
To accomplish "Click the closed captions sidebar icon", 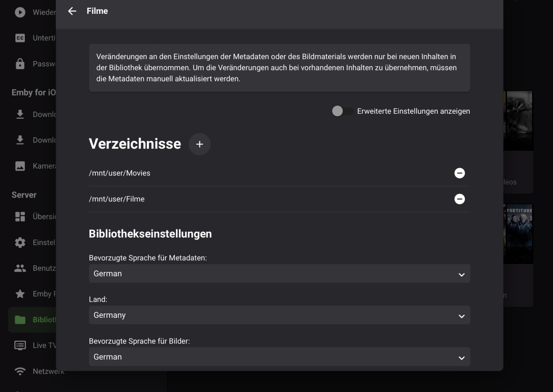I will pos(20,38).
